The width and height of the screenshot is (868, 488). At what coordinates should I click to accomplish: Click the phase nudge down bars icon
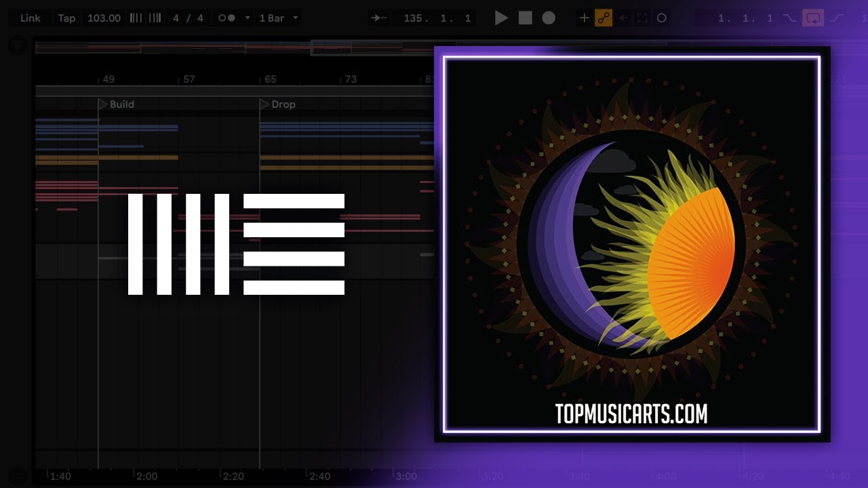(136, 18)
